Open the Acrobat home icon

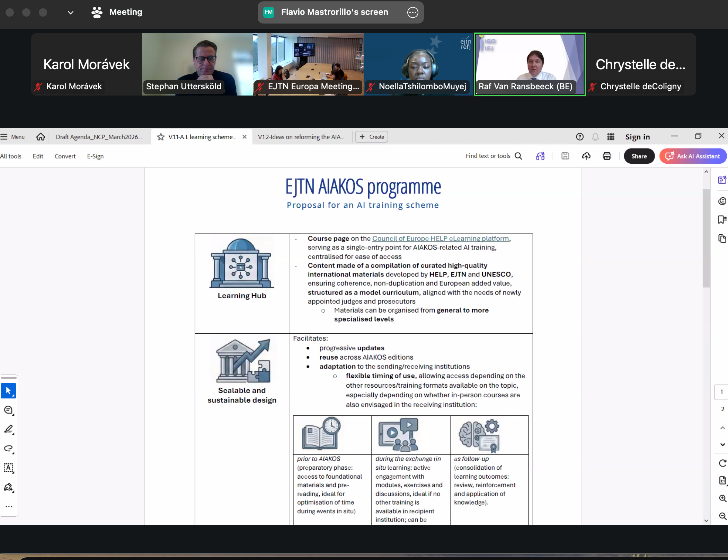click(41, 137)
